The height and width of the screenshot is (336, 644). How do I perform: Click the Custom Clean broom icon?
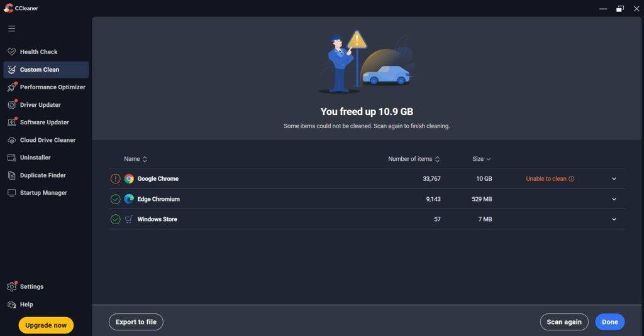point(11,69)
